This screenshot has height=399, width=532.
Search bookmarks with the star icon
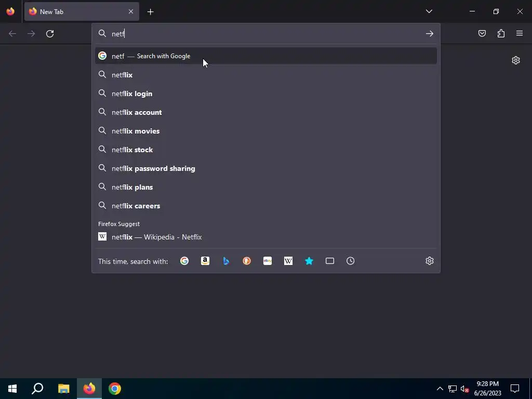pos(309,261)
